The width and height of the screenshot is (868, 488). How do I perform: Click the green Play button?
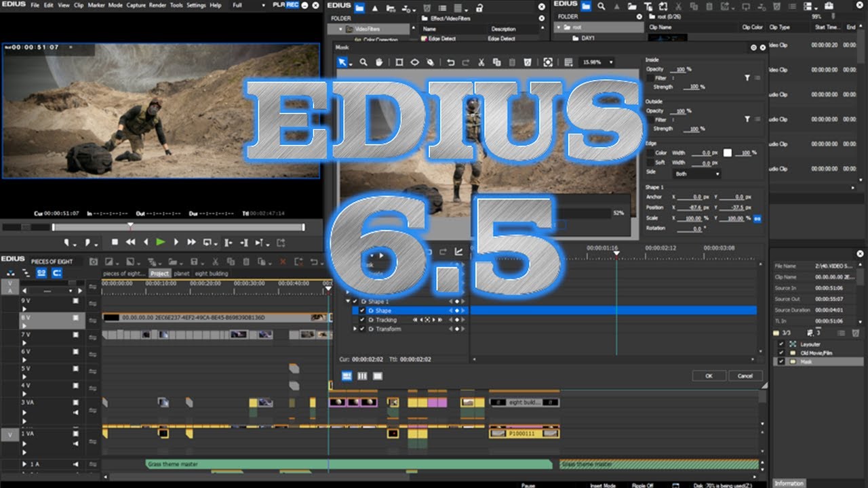[161, 242]
